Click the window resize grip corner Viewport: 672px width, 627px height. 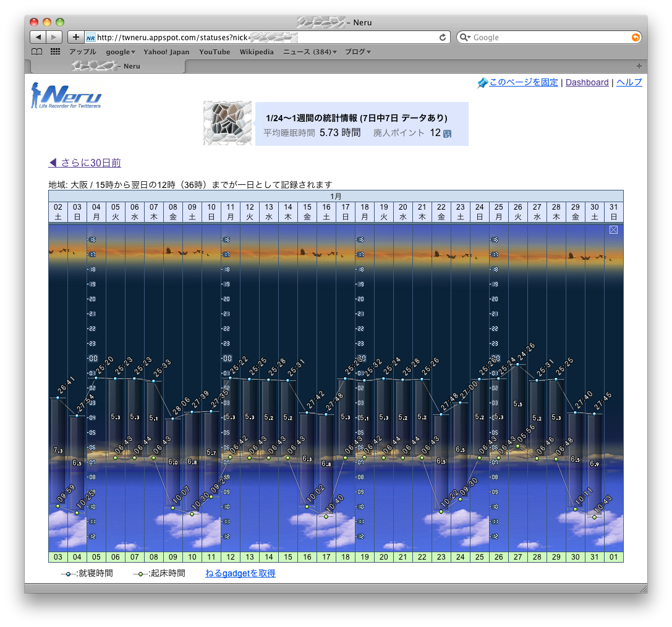coord(644,589)
